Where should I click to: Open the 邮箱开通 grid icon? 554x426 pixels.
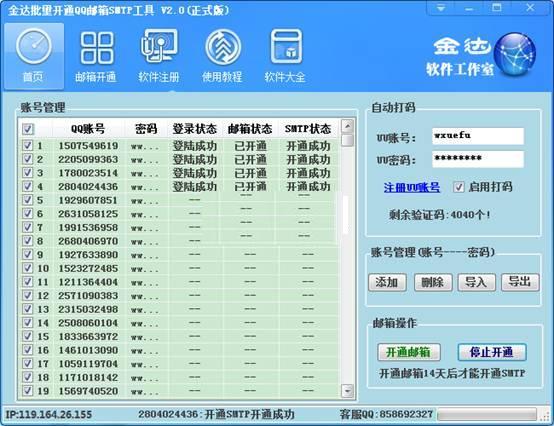pos(96,56)
